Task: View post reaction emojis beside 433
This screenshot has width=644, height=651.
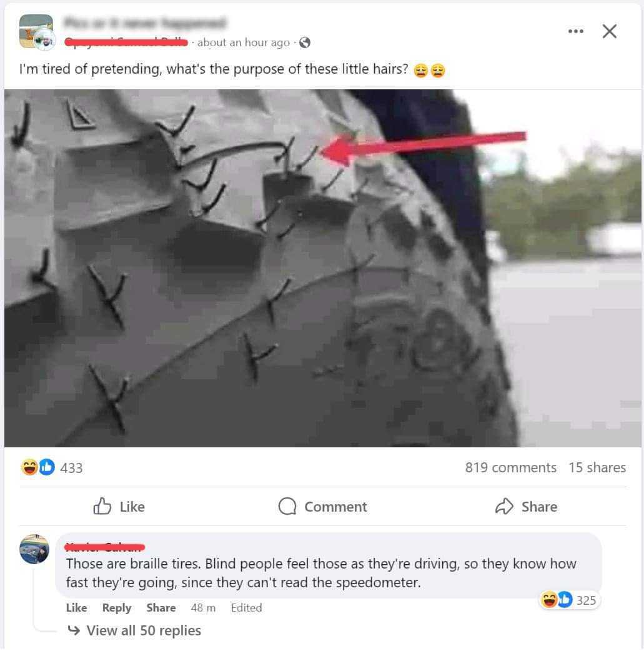Action: coord(38,467)
